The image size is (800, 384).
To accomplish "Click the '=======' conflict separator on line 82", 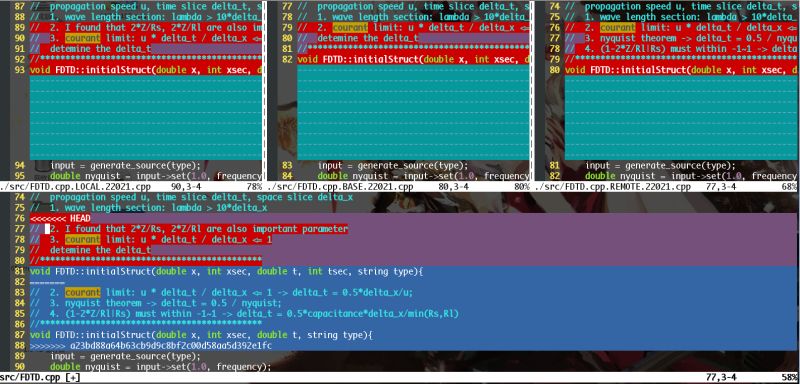I will pyautogui.click(x=47, y=281).
